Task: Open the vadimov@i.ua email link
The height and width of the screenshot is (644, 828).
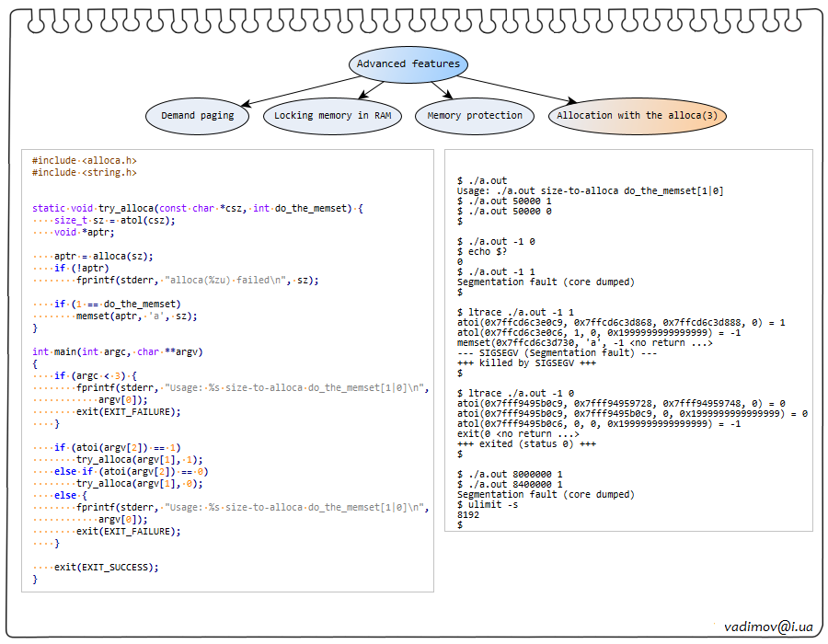Action: pyautogui.click(x=767, y=626)
